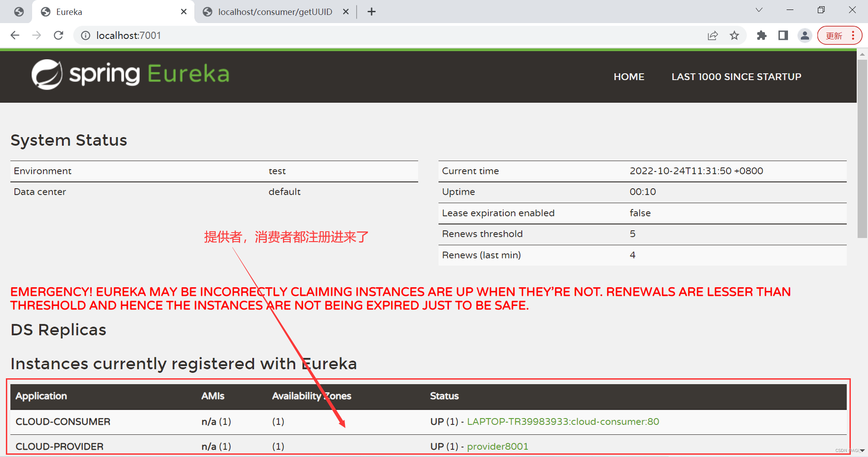Image resolution: width=868 pixels, height=457 pixels.
Task: Click the browser back arrow
Action: pos(15,35)
